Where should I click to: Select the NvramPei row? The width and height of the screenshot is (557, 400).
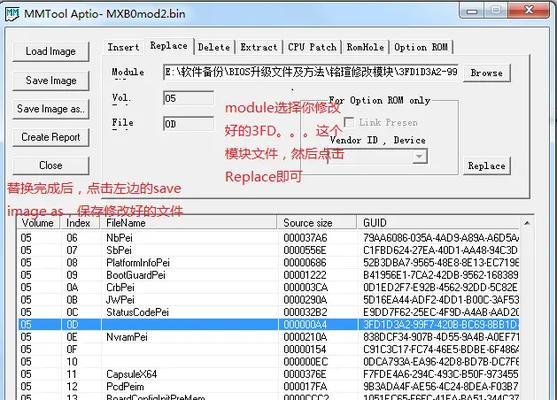(x=268, y=337)
